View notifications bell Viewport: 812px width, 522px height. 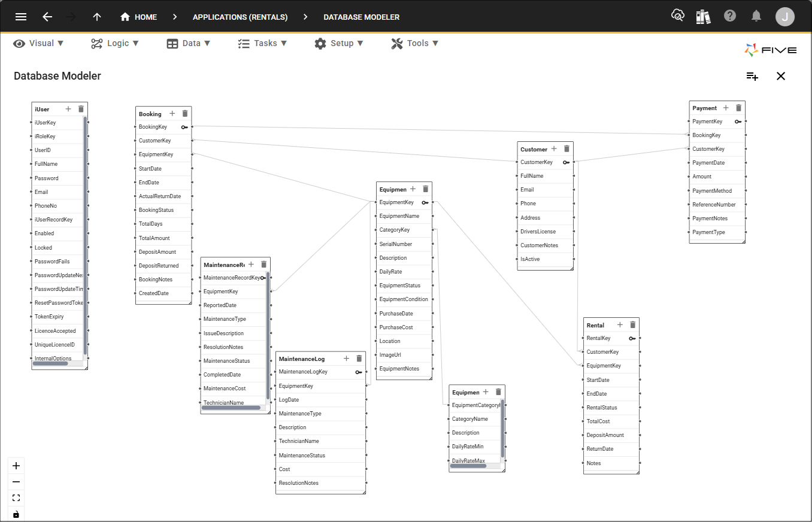click(757, 16)
